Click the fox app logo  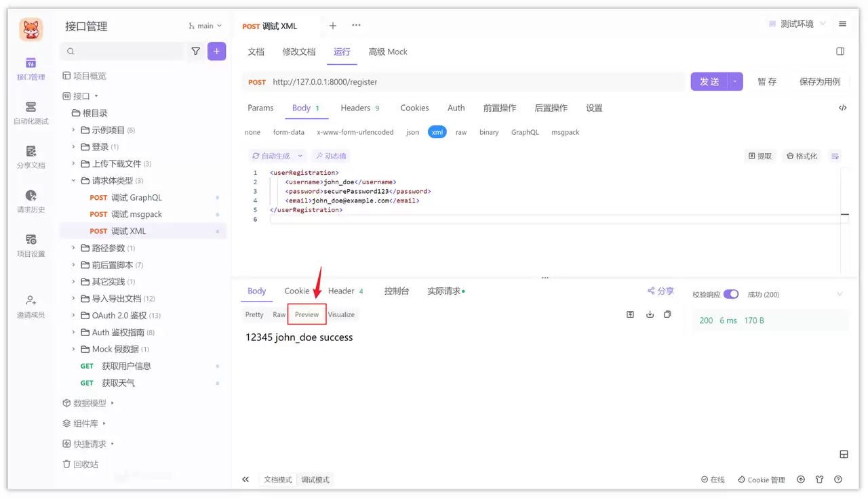(31, 29)
